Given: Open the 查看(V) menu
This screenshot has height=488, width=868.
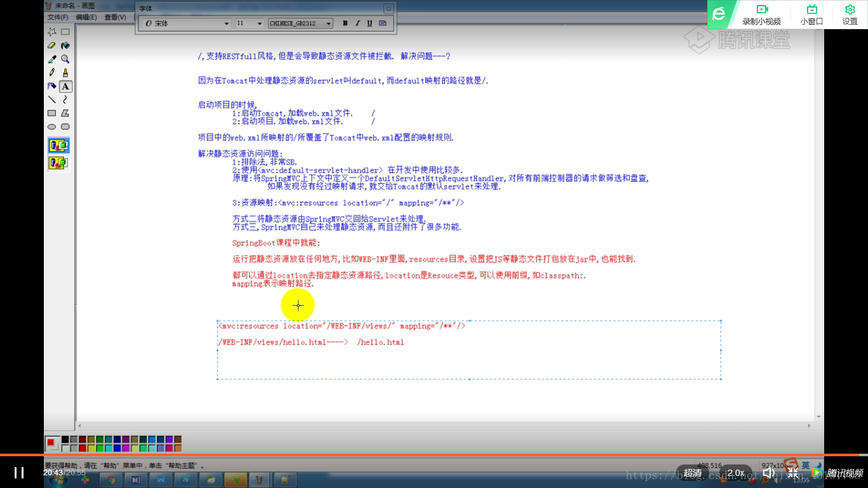Looking at the screenshot, I should [115, 17].
